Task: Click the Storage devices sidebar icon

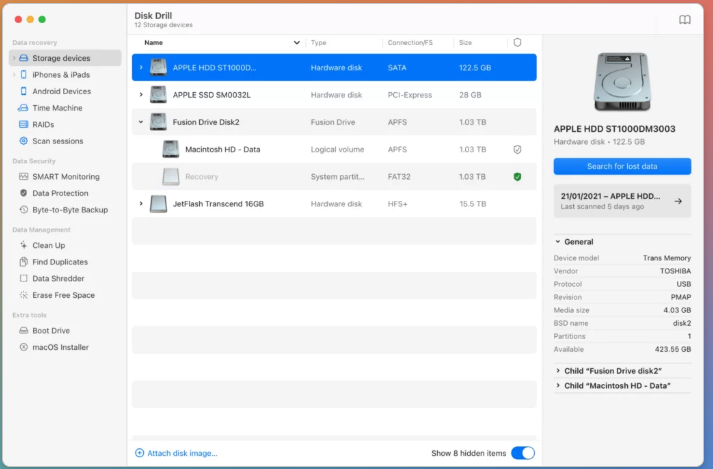Action: 24,58
